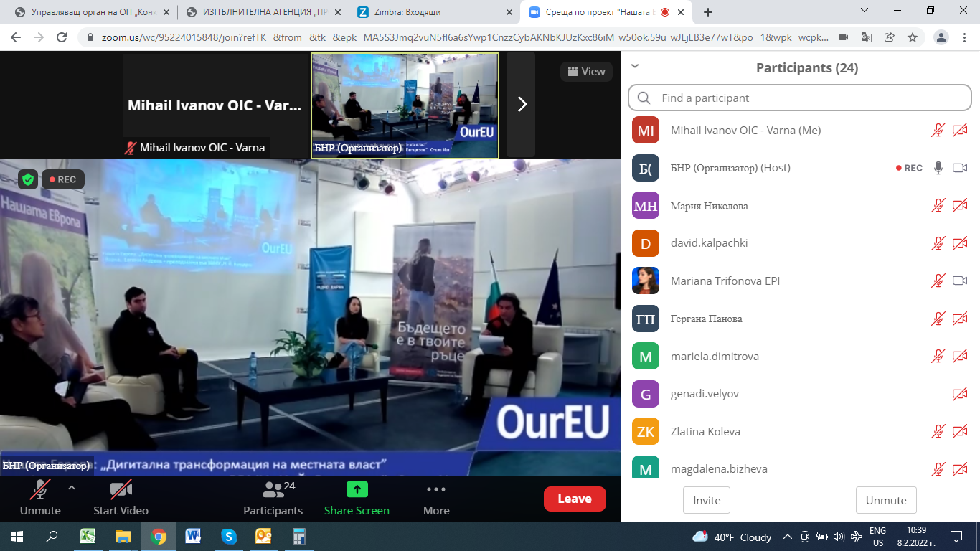Click the Invite button
The width and height of the screenshot is (980, 551).
pyautogui.click(x=707, y=500)
